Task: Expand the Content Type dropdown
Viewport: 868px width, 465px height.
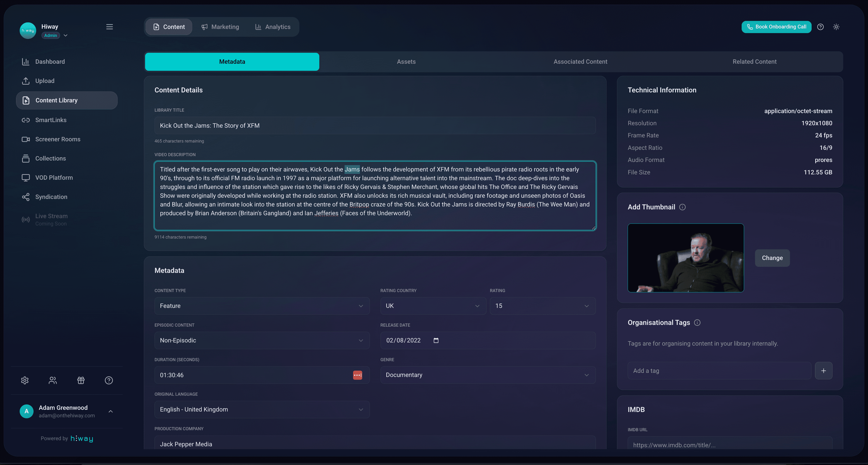Action: [262, 306]
